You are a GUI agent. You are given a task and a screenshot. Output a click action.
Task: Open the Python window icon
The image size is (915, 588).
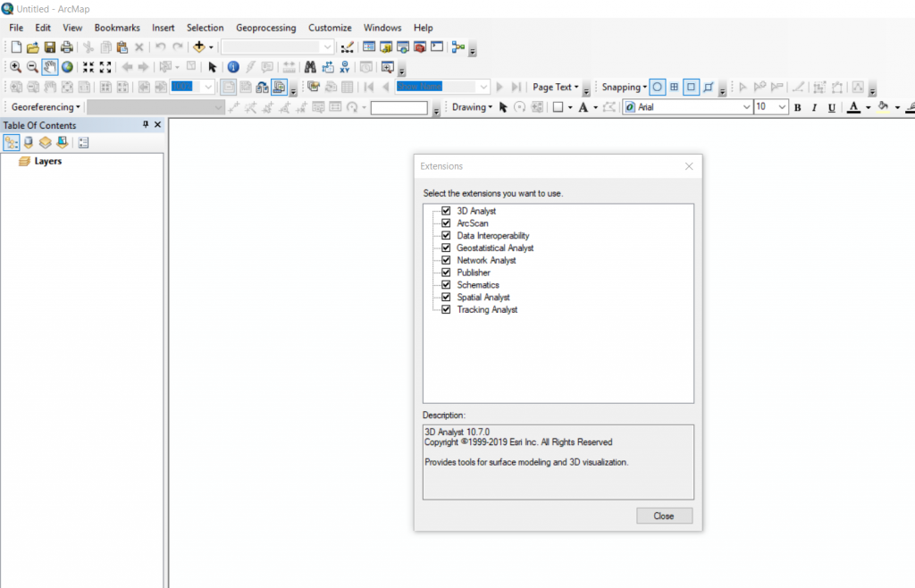click(436, 46)
